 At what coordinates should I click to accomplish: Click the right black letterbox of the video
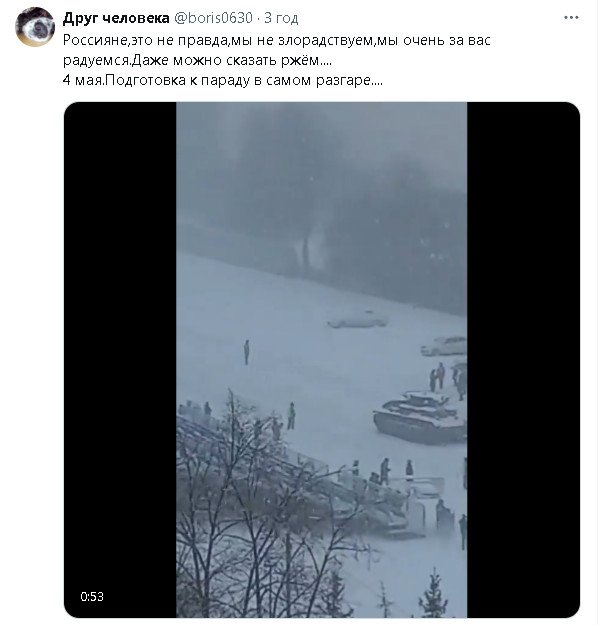click(523, 360)
